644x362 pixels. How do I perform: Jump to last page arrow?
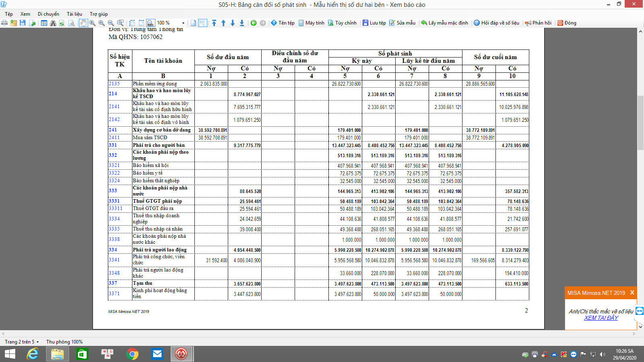pos(242,23)
